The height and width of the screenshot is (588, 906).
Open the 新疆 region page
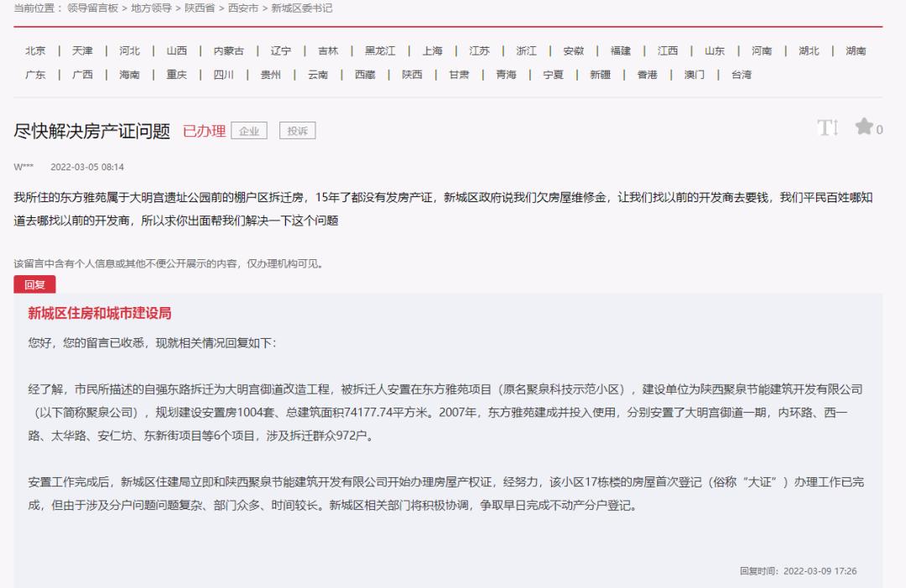coord(600,74)
